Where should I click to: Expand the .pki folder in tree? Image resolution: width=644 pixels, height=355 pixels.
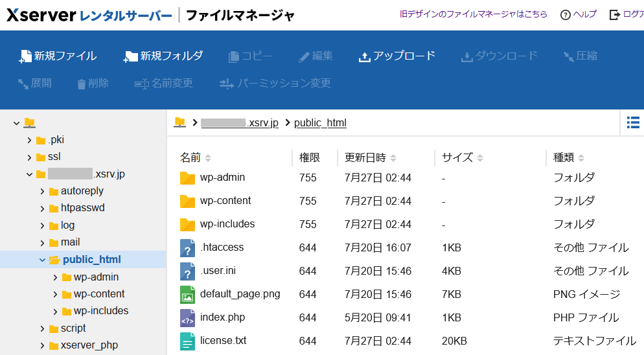[x=29, y=140]
